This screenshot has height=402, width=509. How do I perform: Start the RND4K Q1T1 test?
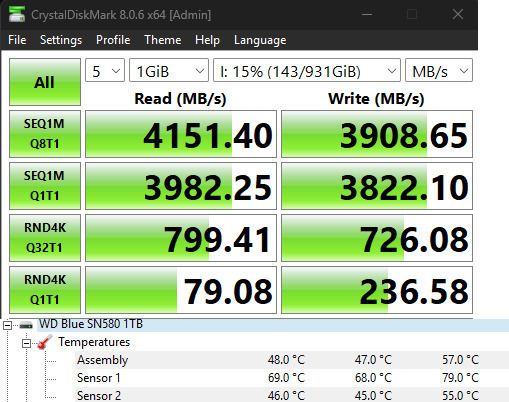[45, 290]
